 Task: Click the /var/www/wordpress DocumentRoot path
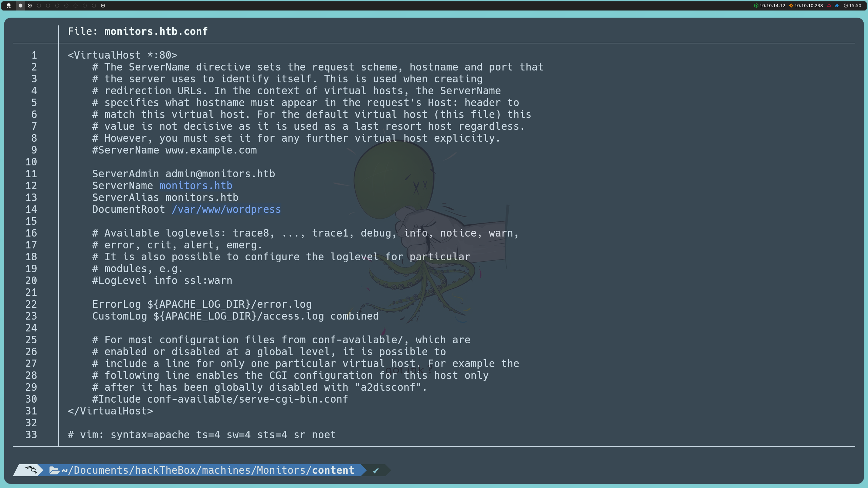point(226,209)
